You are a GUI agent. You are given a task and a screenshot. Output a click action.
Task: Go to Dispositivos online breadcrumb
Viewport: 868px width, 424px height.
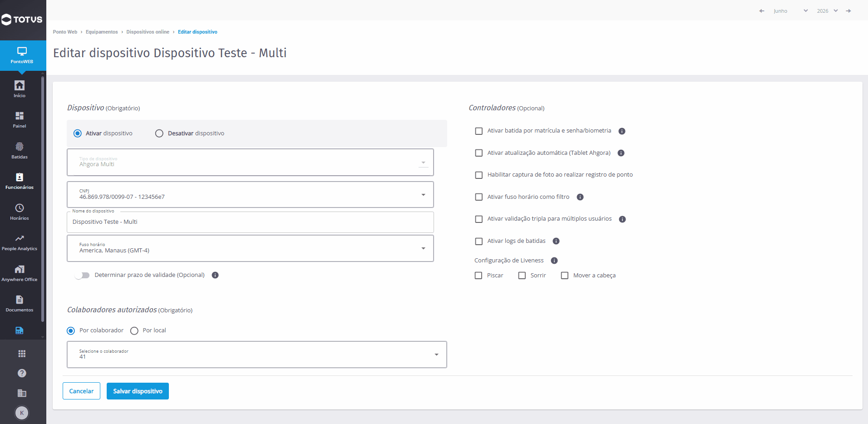(148, 32)
